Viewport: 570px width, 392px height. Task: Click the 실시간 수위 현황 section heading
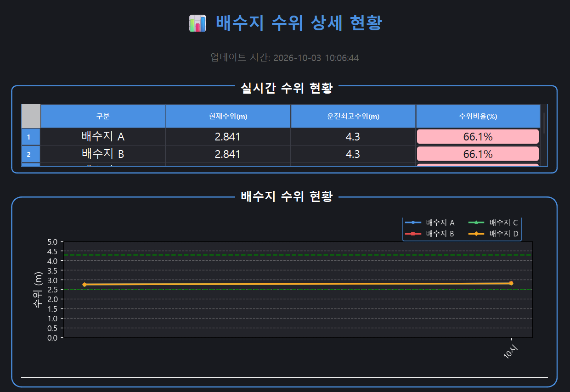point(287,88)
